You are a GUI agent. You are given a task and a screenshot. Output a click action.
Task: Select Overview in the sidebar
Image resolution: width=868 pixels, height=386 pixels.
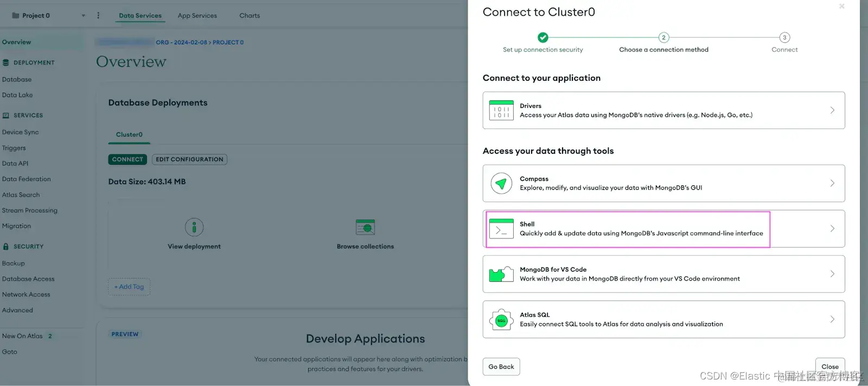pyautogui.click(x=16, y=42)
